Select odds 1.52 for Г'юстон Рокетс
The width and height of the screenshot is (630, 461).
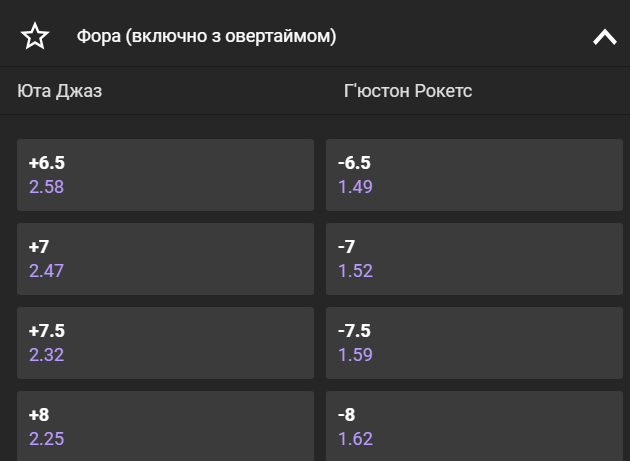click(355, 271)
